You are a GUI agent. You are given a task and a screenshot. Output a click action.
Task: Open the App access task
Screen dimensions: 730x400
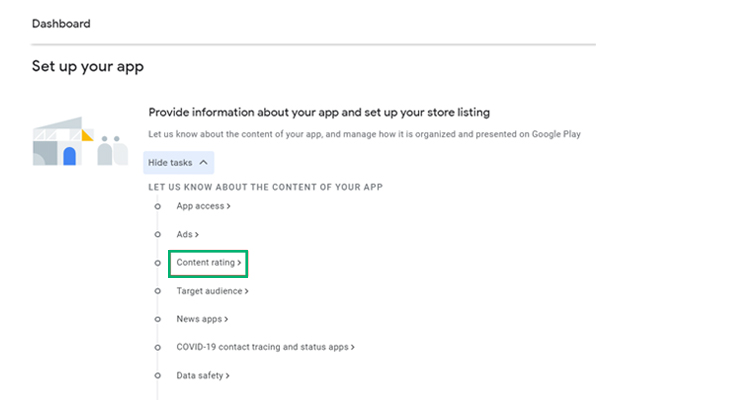pyautogui.click(x=203, y=206)
